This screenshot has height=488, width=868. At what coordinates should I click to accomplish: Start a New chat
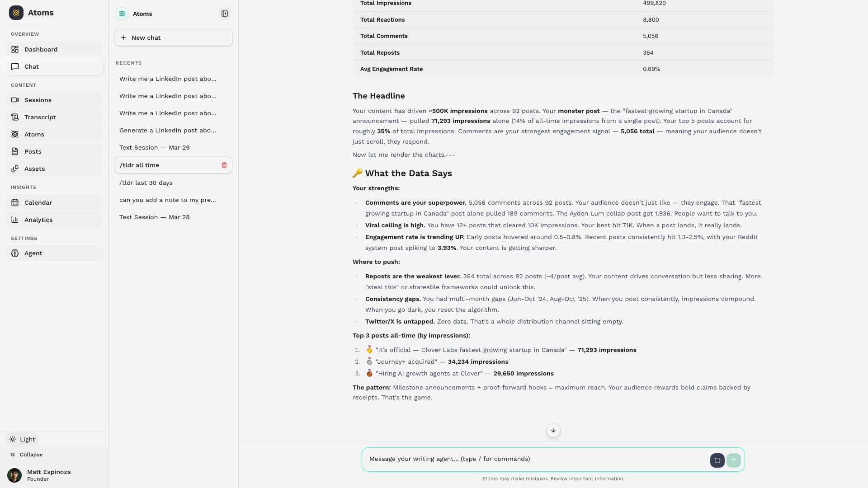[x=173, y=38]
